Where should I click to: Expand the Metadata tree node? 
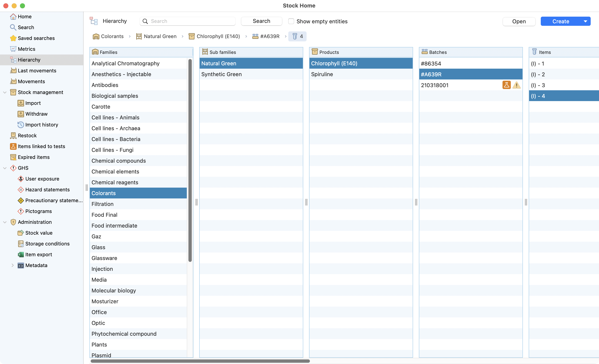(x=12, y=265)
